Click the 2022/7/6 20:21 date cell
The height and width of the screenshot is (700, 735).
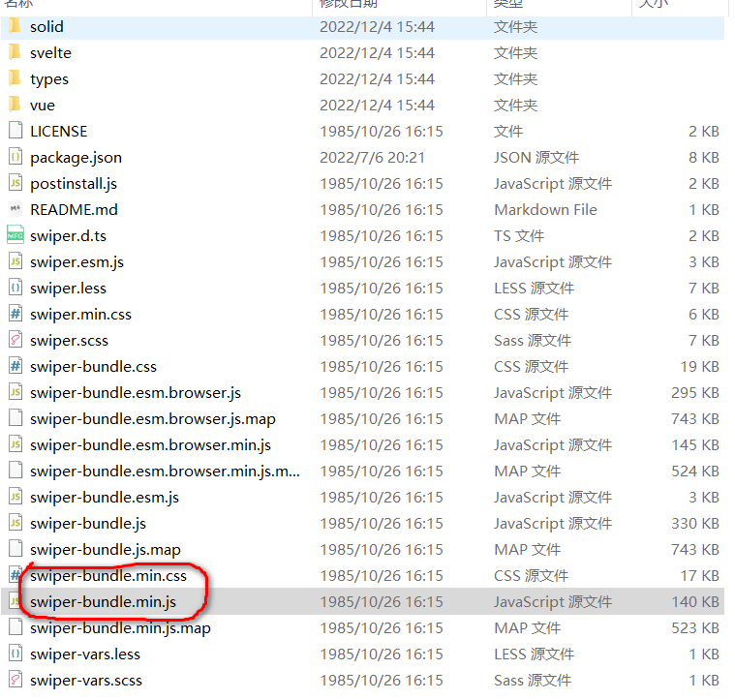click(372, 158)
